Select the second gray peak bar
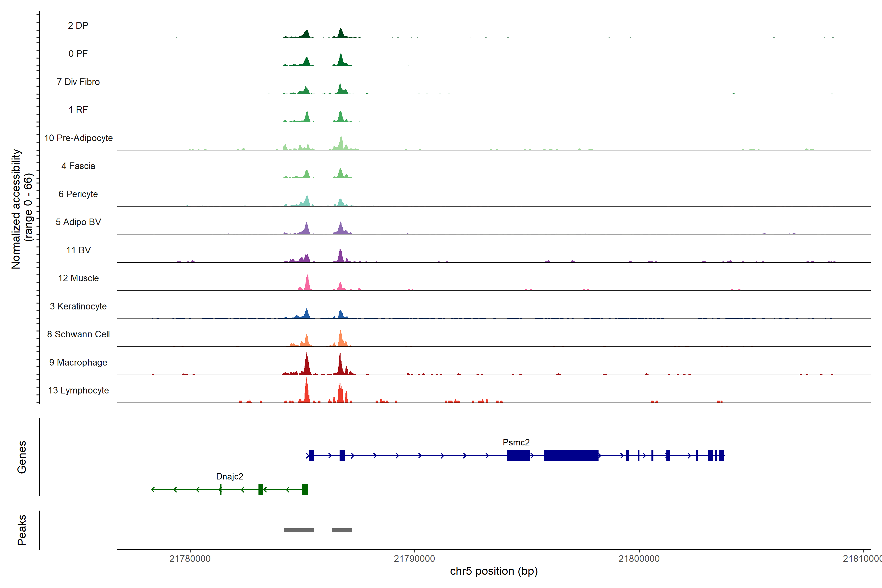The height and width of the screenshot is (588, 882). 342,530
